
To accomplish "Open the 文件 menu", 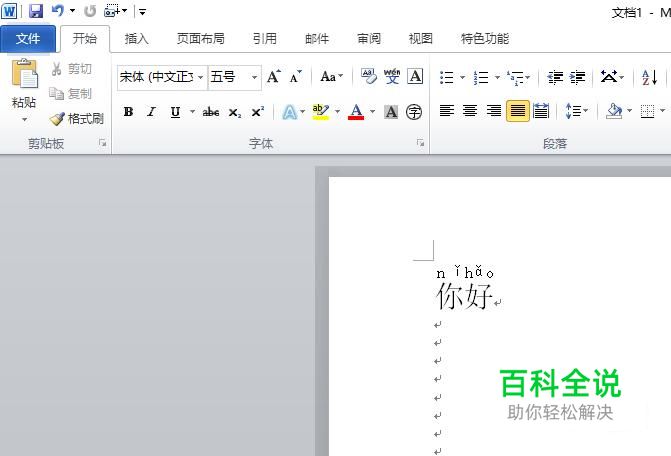I will (28, 39).
